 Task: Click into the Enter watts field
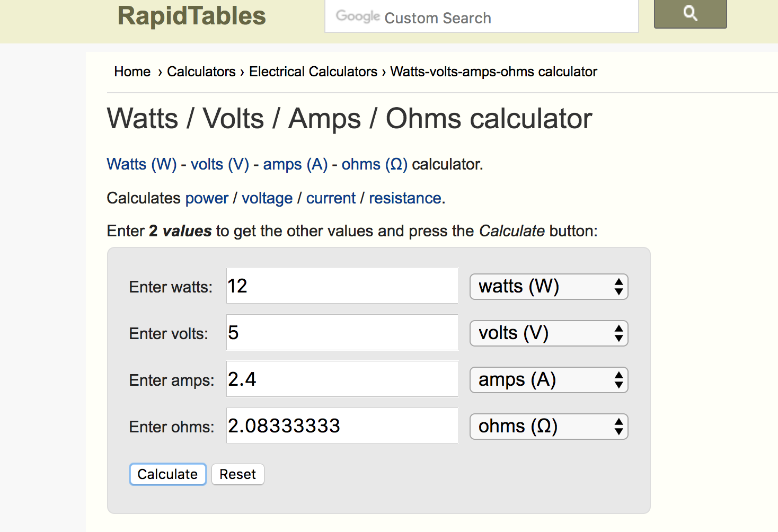[342, 286]
